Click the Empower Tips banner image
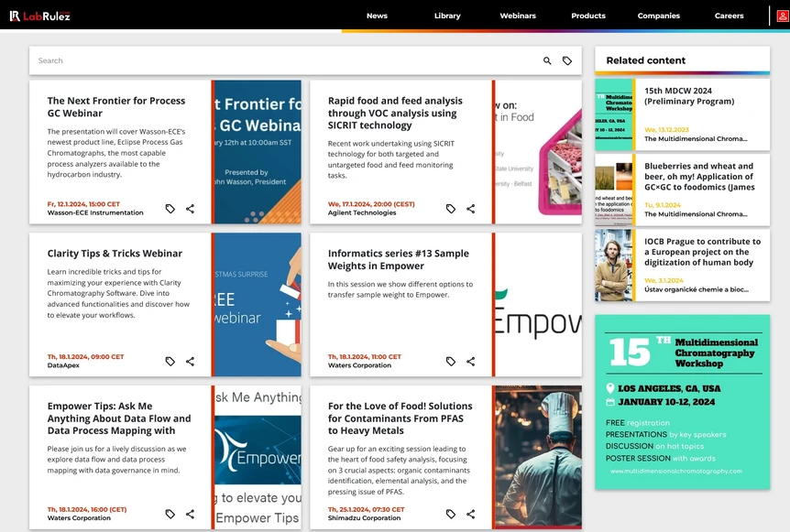The height and width of the screenshot is (532, 790). 257,457
